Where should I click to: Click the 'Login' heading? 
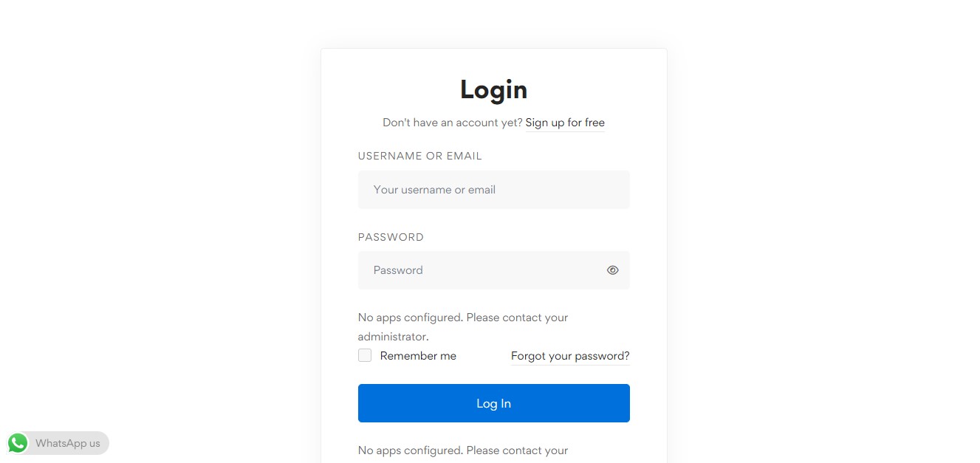(x=493, y=89)
